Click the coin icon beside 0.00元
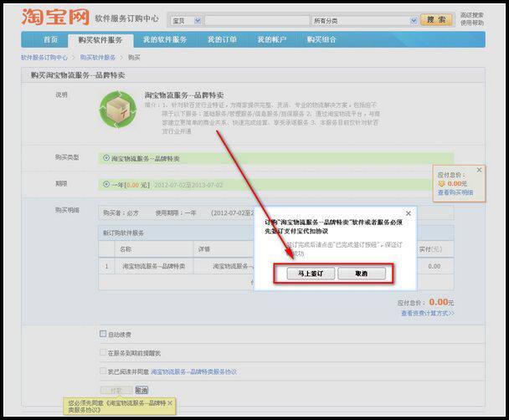This screenshot has width=509, height=420. (x=441, y=184)
